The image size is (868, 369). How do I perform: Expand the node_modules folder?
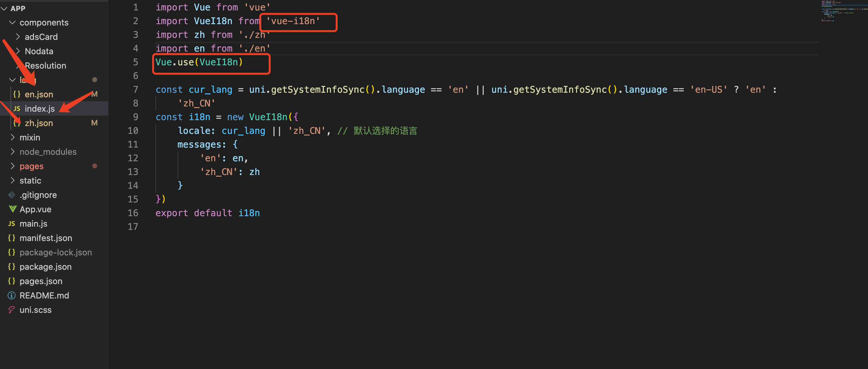point(12,152)
